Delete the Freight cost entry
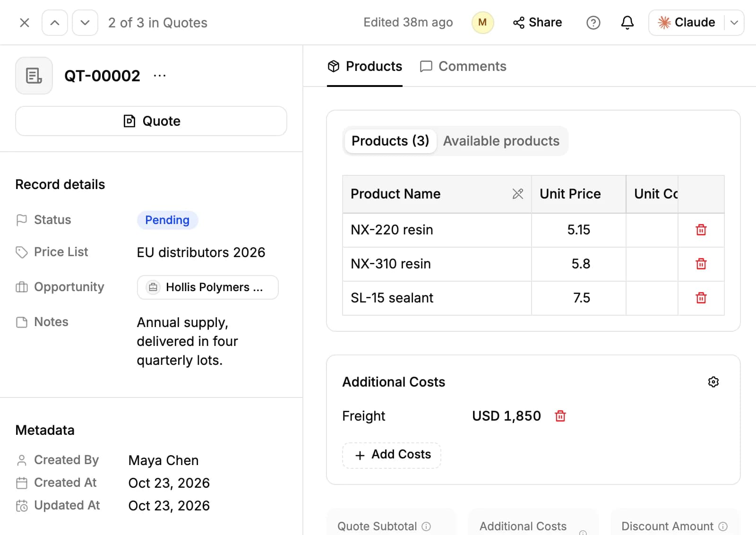Image resolution: width=756 pixels, height=535 pixels. (560, 416)
